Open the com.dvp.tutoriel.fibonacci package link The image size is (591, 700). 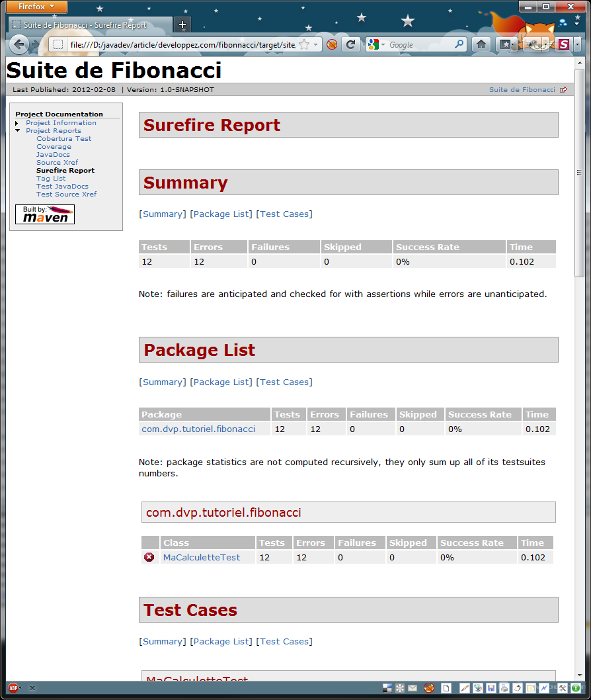pyautogui.click(x=198, y=429)
